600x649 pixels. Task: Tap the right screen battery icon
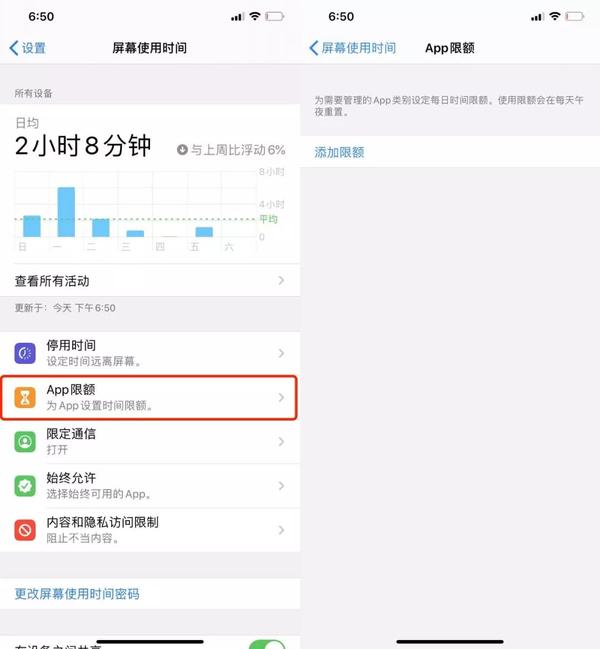point(575,17)
